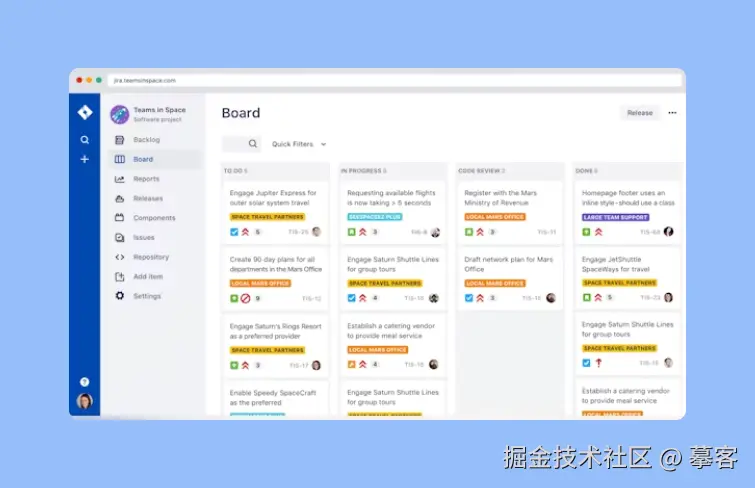This screenshot has width=755, height=488.
Task: Click the Release button
Action: click(x=640, y=113)
